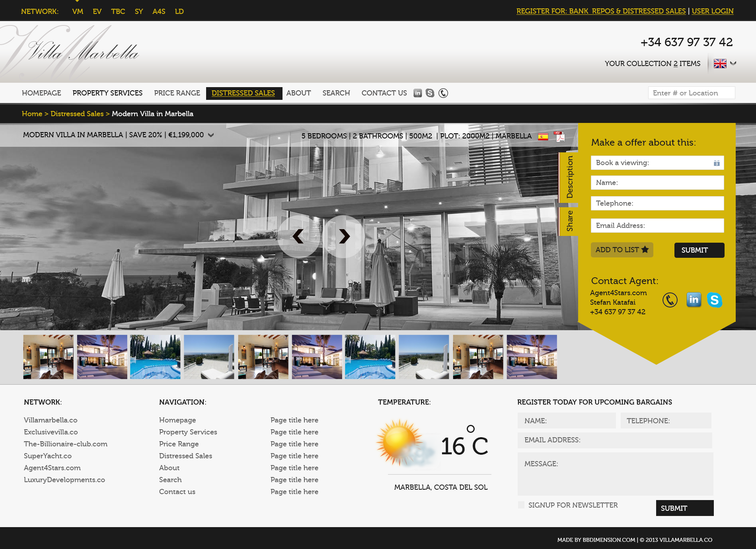Open agent's Skype icon in Contact Agent
Viewport: 756px width, 549px height.
[715, 300]
